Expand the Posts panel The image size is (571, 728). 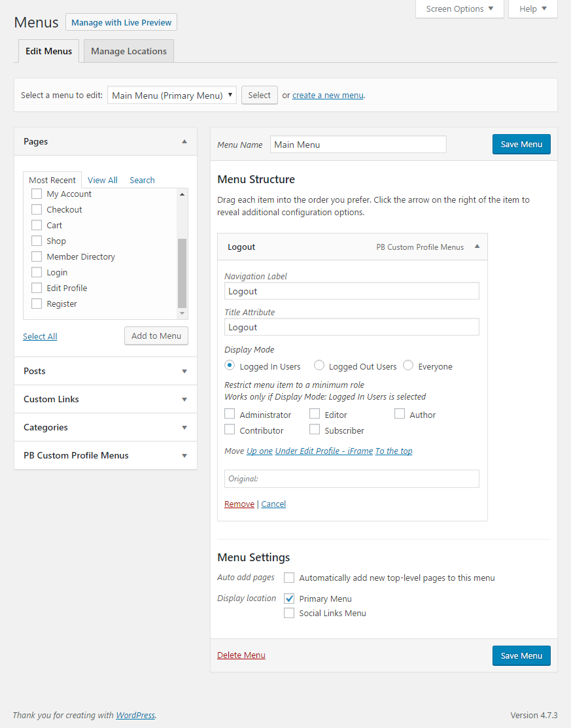tap(184, 372)
